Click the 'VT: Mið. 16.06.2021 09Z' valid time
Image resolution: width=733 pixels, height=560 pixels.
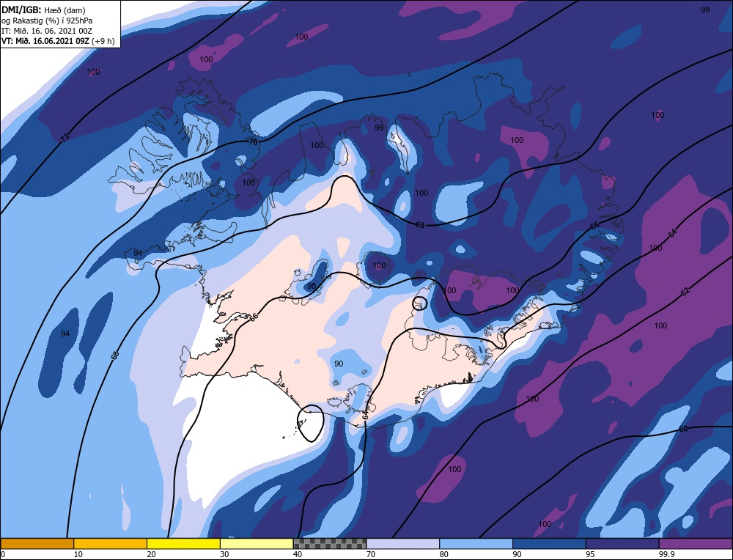click(45, 41)
